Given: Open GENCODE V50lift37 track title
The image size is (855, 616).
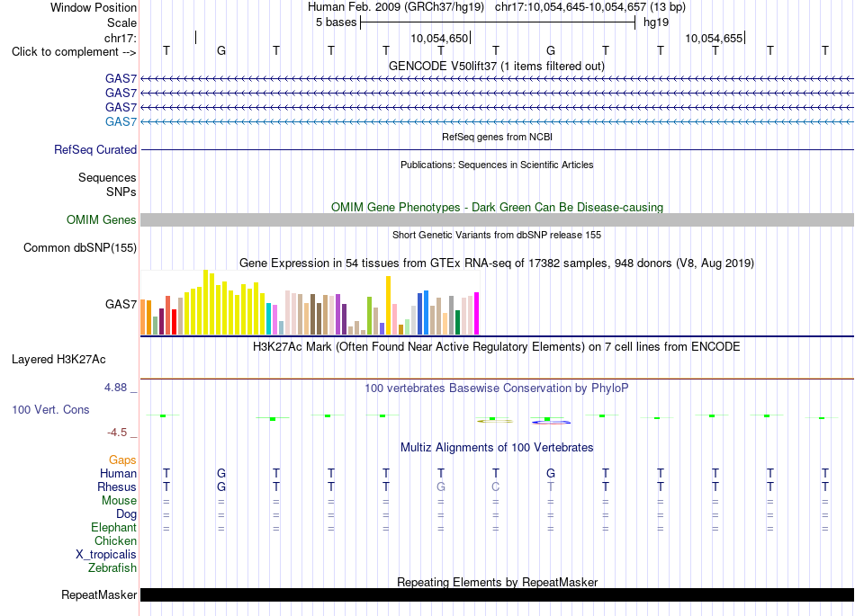Looking at the screenshot, I should [x=497, y=67].
